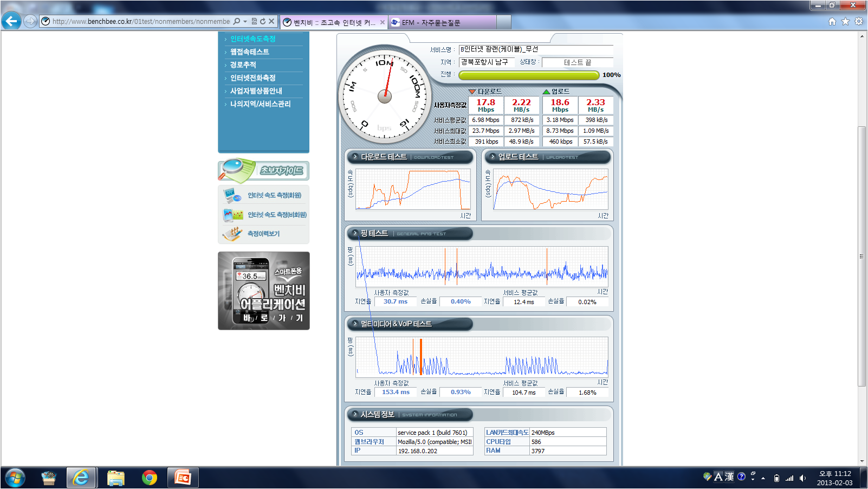Screen dimensions: 868x489
Task: Click the 100% test progress bar
Action: [529, 75]
